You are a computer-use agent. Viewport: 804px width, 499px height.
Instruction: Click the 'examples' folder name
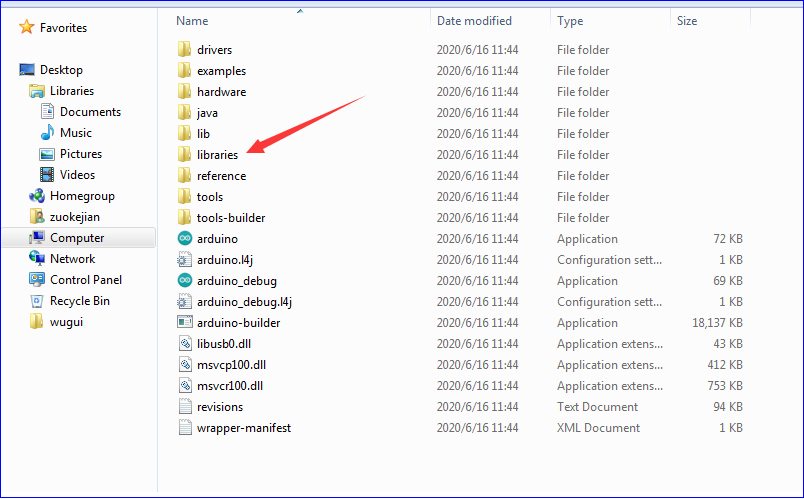221,71
